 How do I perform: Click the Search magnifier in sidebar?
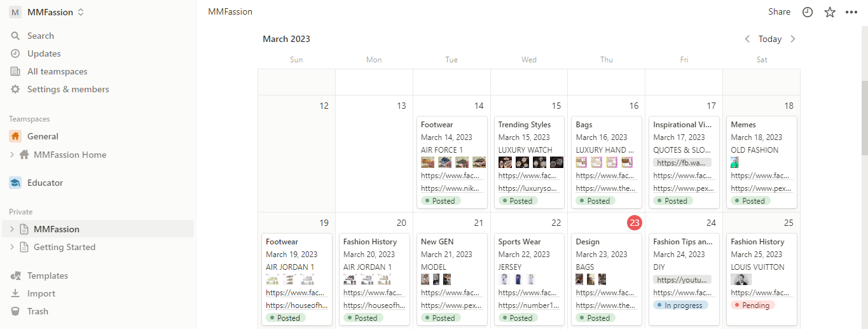point(16,36)
